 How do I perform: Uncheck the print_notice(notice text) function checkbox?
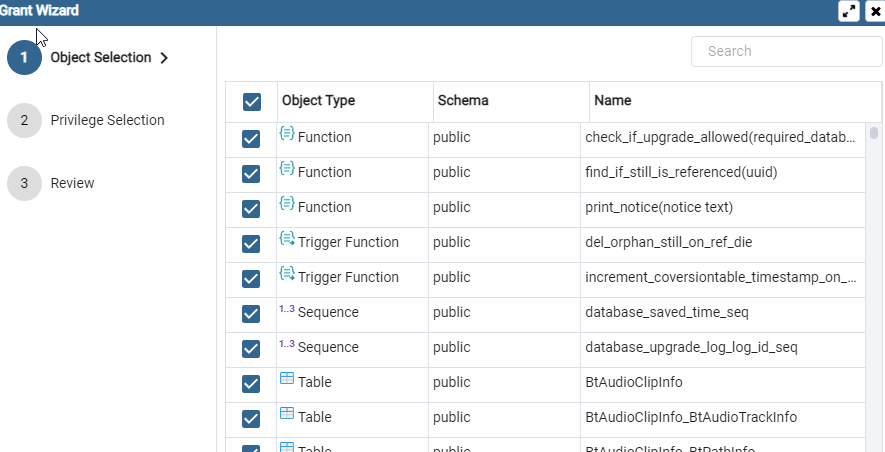(252, 208)
